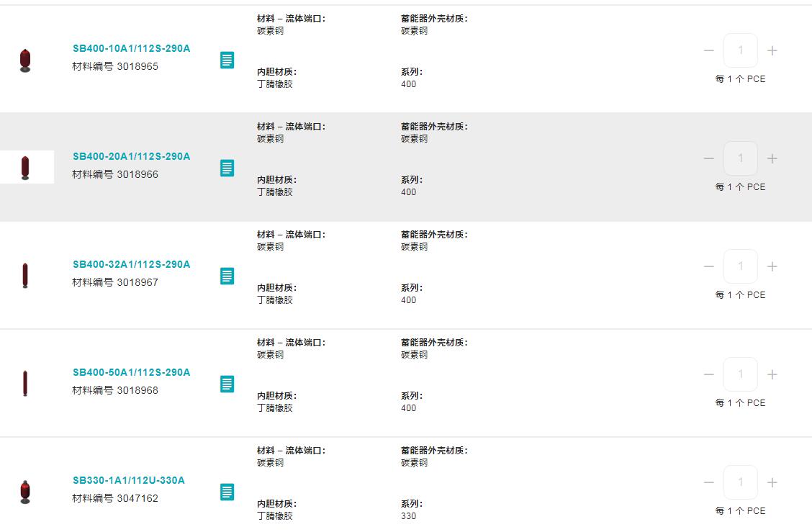Open product link SB400-20A1/112S-290A

point(131,157)
